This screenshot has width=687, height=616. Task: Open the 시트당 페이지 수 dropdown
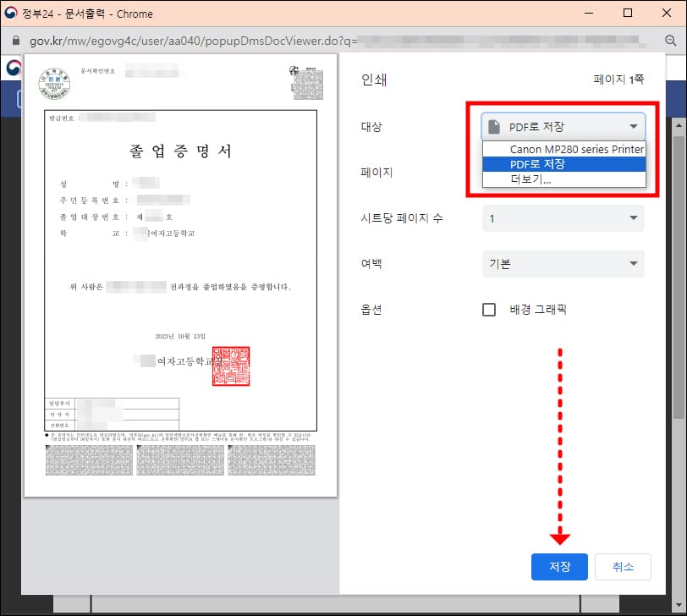563,218
